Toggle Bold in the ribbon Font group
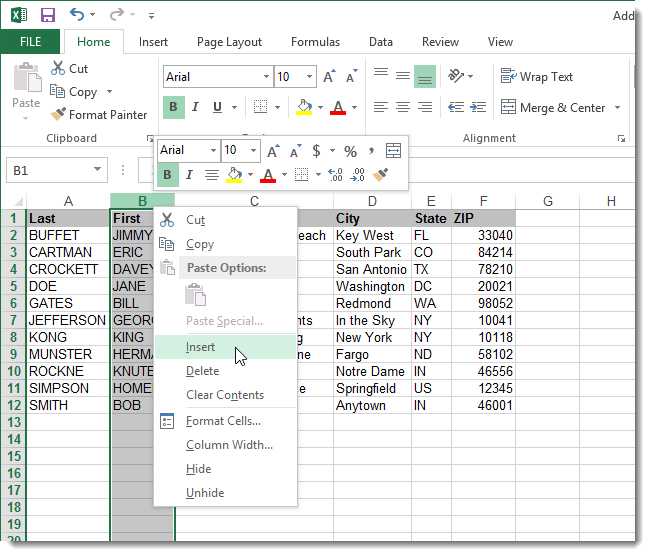This screenshot has height=556, width=650. coord(173,107)
